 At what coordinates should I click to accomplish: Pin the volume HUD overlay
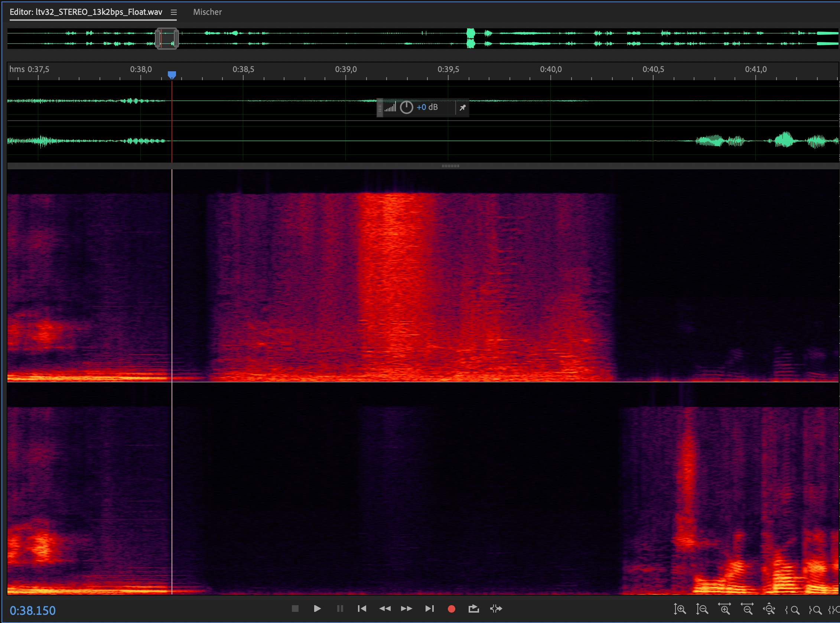pos(462,107)
